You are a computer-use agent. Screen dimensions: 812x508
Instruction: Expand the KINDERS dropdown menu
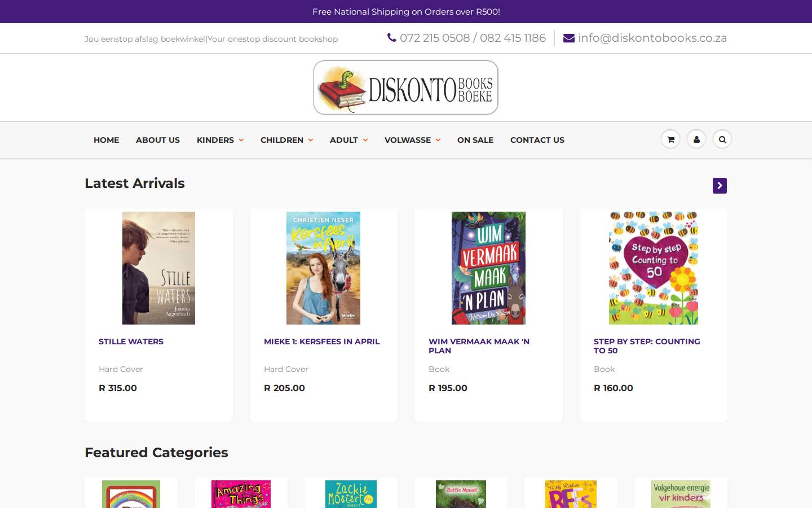pos(220,140)
